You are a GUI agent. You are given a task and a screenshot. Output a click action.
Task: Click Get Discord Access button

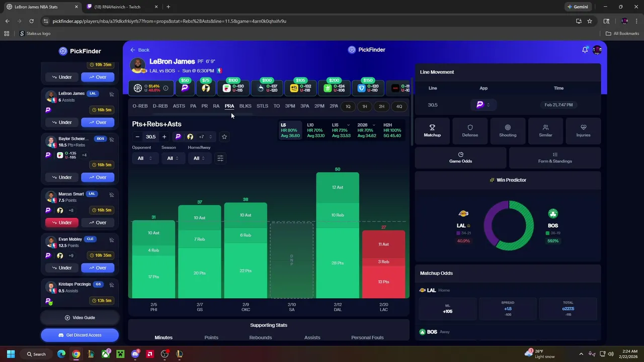pos(79,335)
